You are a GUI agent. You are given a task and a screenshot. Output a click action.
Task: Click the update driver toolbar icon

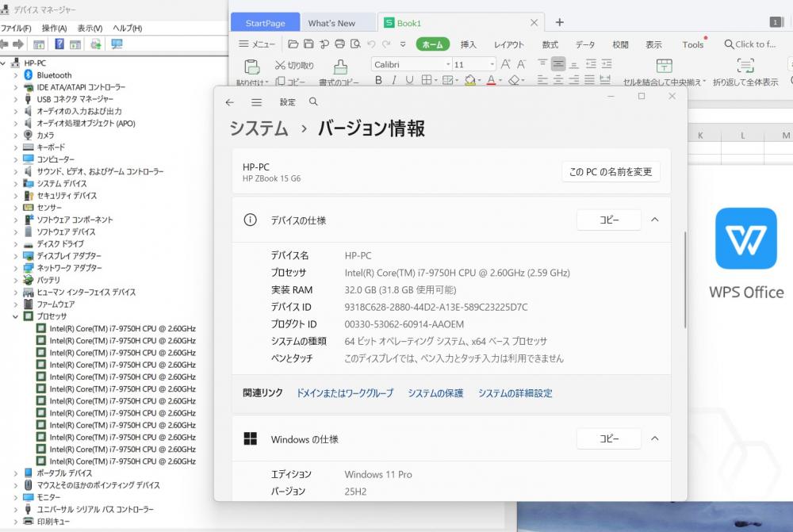click(x=96, y=44)
